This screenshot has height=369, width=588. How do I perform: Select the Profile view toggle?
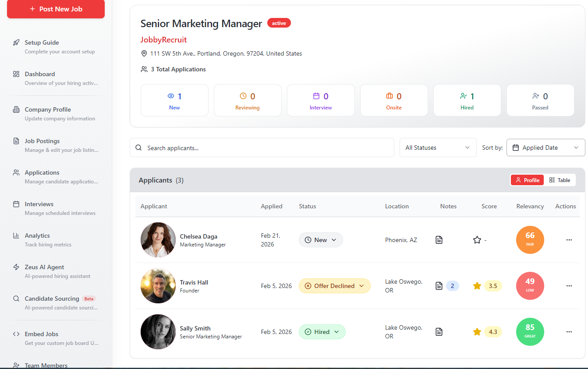[528, 180]
